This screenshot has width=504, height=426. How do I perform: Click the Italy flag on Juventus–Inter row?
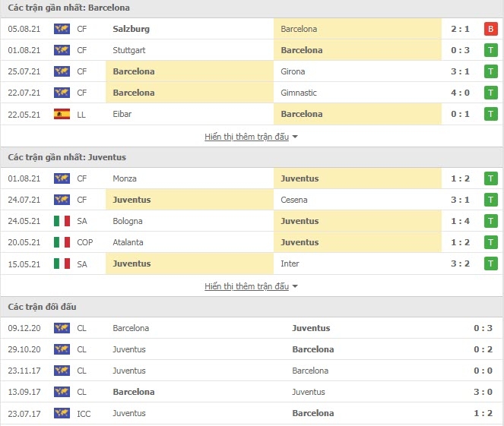click(62, 263)
